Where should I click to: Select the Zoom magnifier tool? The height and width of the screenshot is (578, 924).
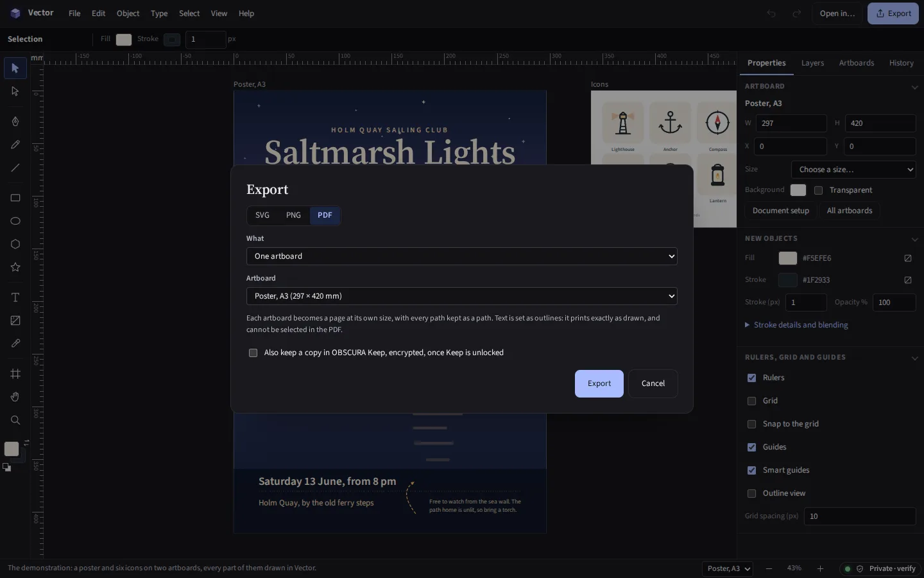[x=15, y=420]
